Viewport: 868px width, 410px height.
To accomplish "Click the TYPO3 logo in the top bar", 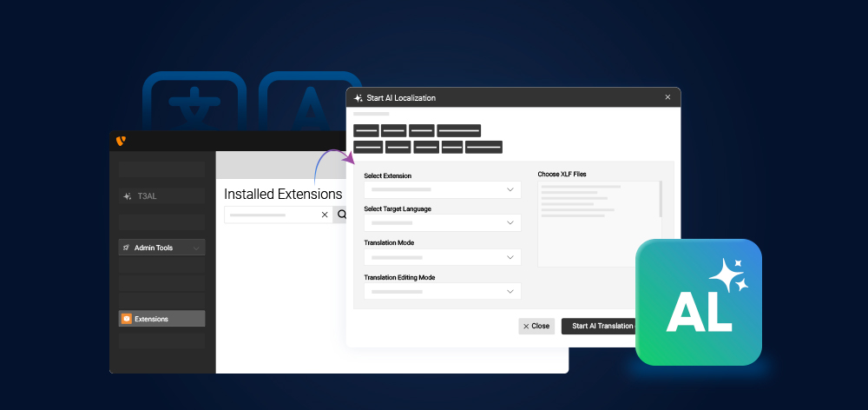I will [120, 140].
